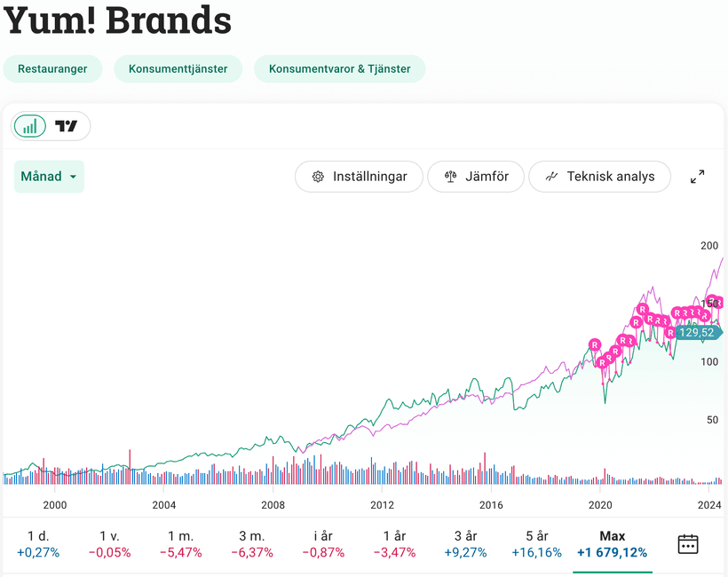
Task: Click the dropdown arrow beside Månad
Action: coord(73,177)
